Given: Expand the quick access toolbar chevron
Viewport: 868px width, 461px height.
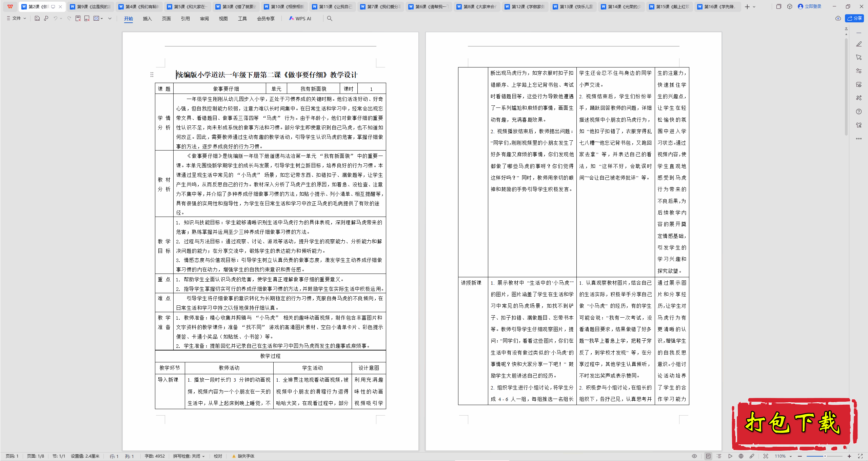Looking at the screenshot, I should pos(110,19).
